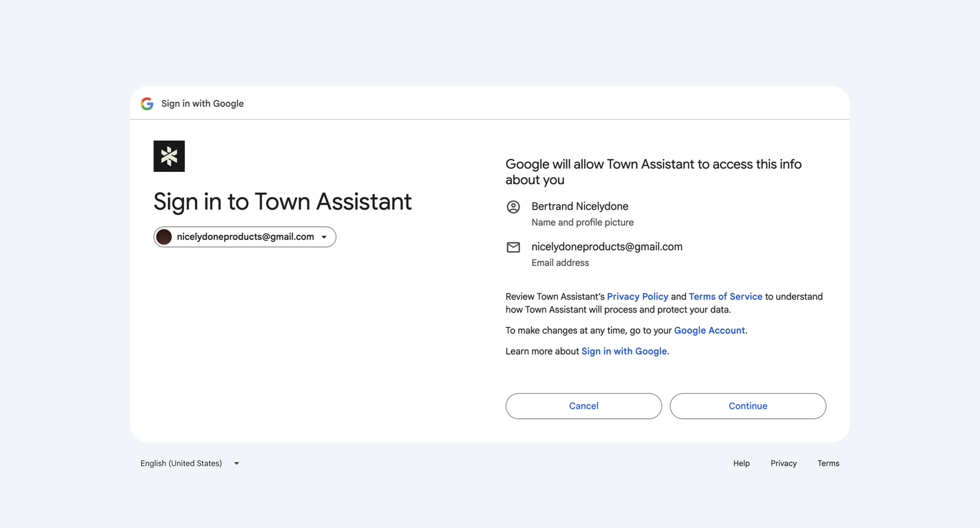
Task: Open the nicelydoneproducts@gmail.com account dropdown
Action: (x=245, y=237)
